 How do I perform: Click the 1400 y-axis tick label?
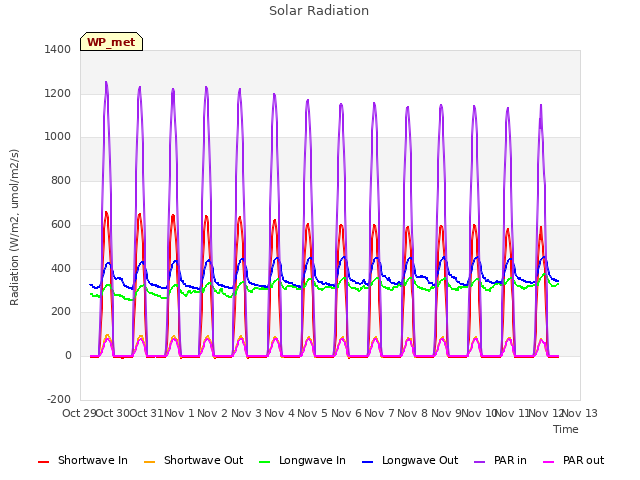click(x=58, y=50)
